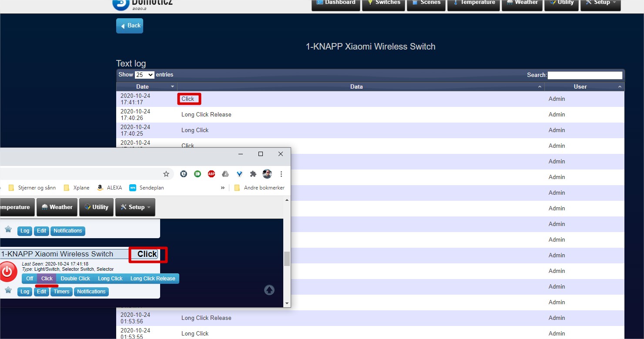This screenshot has height=339, width=644.
Task: Sort the log by the User column
Action: coord(584,86)
